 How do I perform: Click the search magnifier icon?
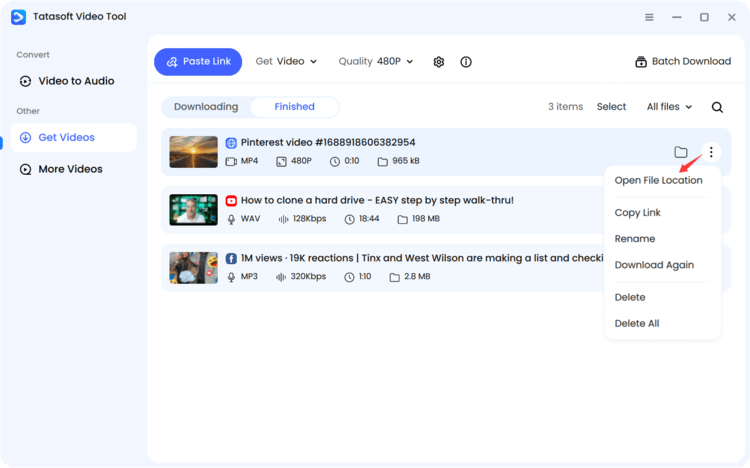[717, 107]
